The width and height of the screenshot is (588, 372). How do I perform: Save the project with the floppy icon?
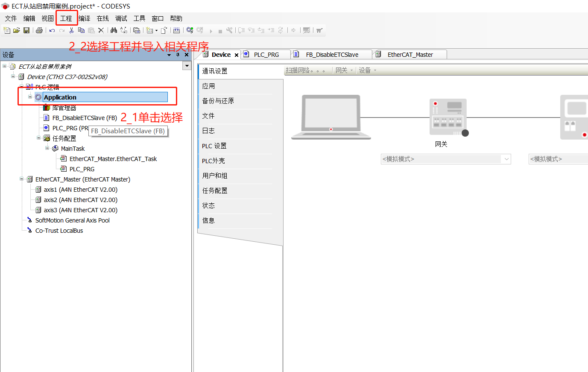coord(26,30)
